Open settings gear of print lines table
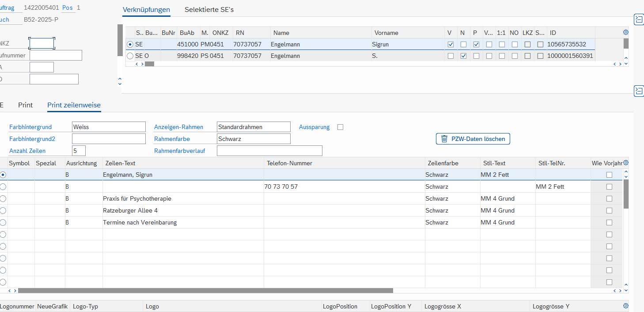644x312 pixels. [625, 163]
